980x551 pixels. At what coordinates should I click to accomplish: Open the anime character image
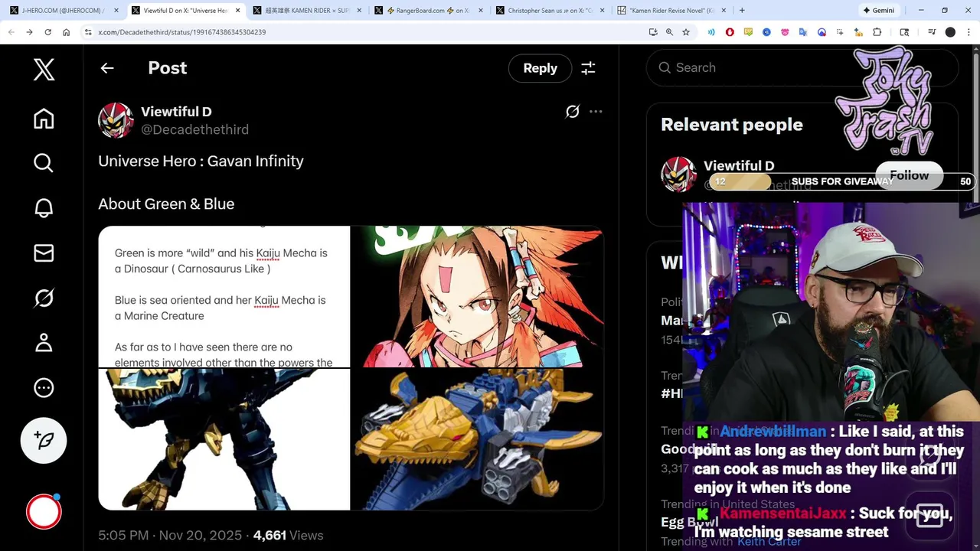[x=478, y=296]
